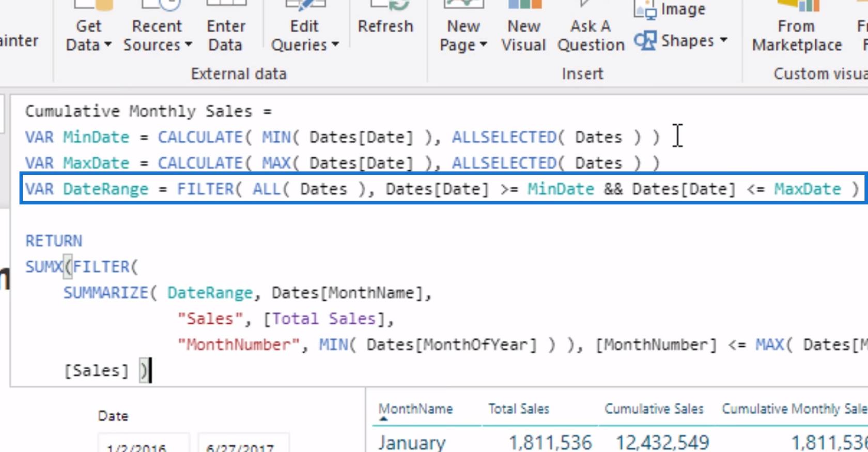This screenshot has width=868, height=452.
Task: Click the "MonthNumber" string in formula
Action: [238, 344]
